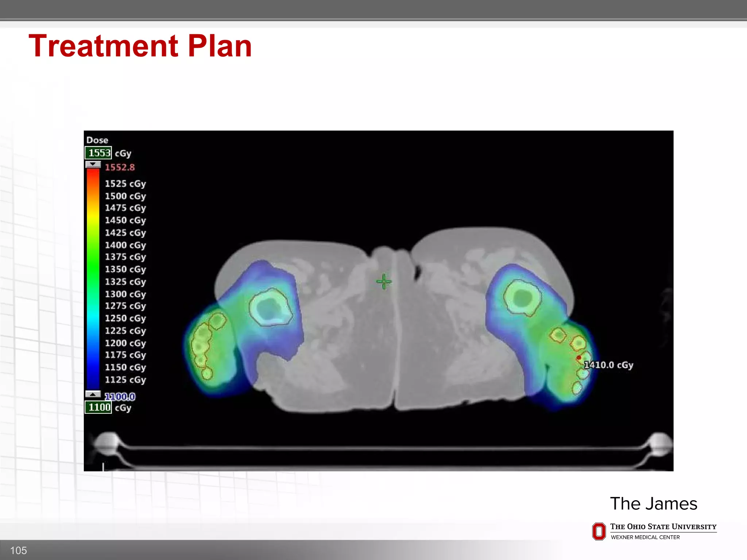Click The James logo text
Viewport: 747px width, 560px height.
point(654,503)
